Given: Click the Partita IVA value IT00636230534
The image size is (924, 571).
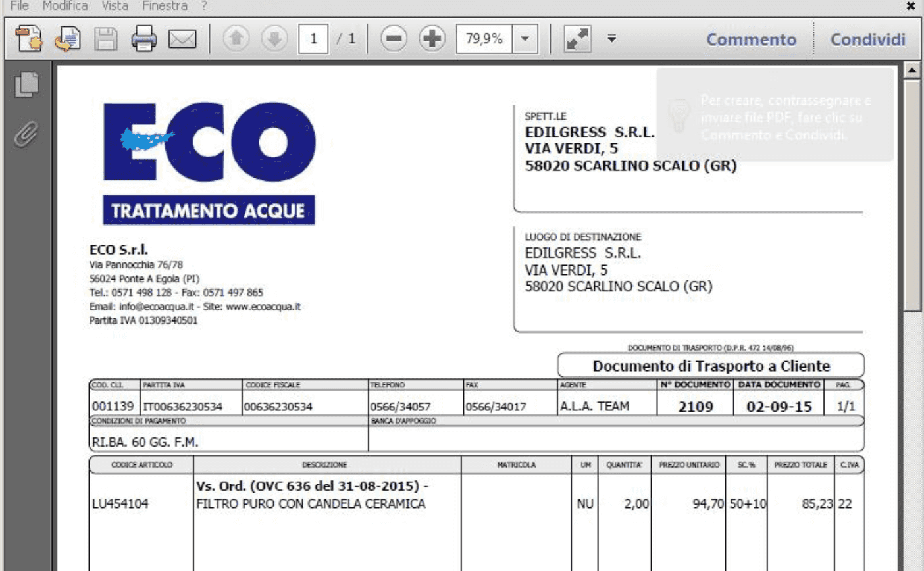Looking at the screenshot, I should [184, 407].
